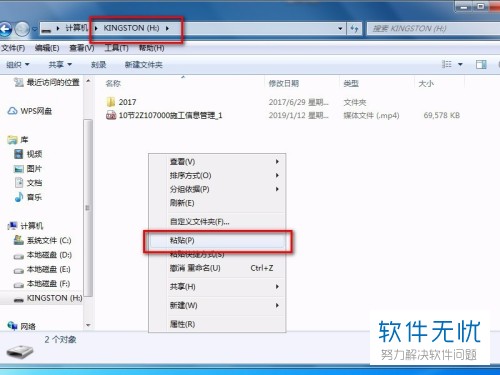This screenshot has width=500, height=375.
Task: Select 库 in the navigation pane
Action: click(x=24, y=140)
